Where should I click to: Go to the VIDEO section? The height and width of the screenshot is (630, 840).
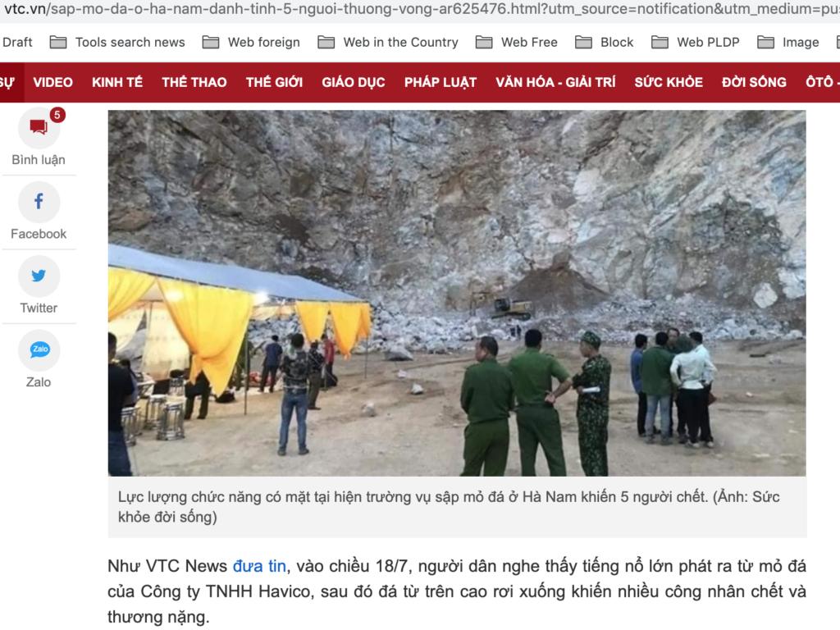pos(52,82)
